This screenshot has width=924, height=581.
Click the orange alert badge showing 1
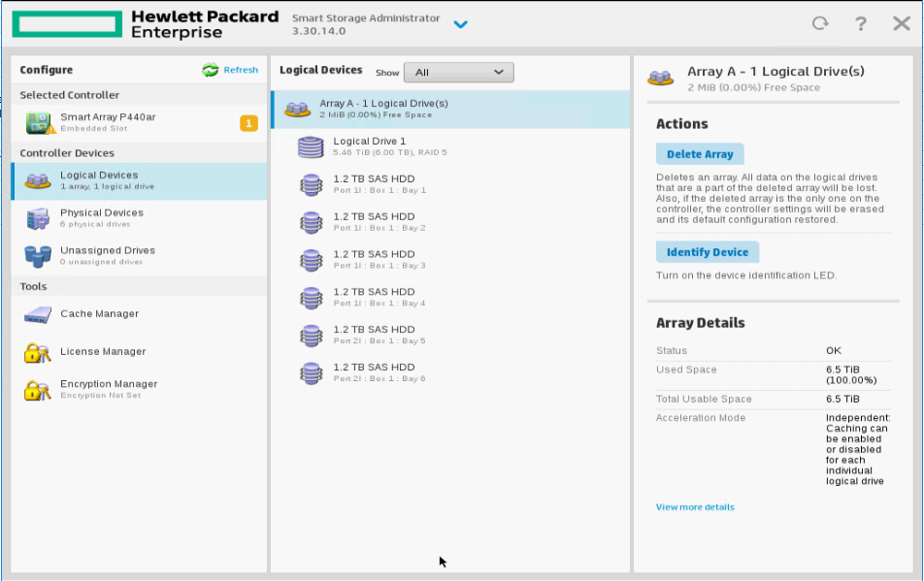point(248,123)
